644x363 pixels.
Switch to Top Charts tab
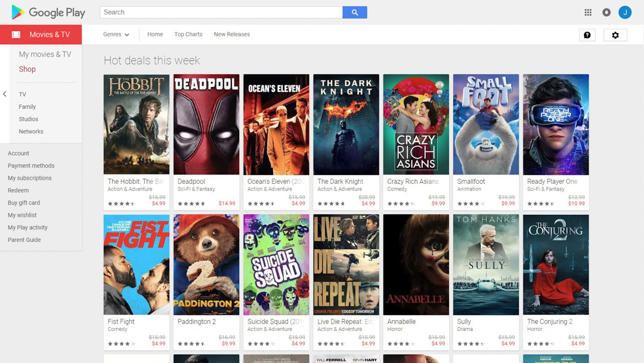click(x=188, y=35)
